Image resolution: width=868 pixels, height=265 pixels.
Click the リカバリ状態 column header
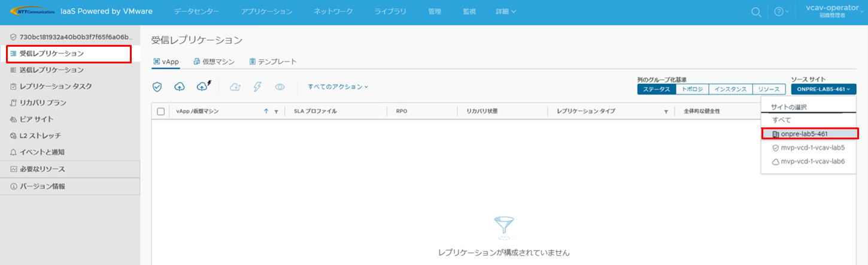point(482,112)
